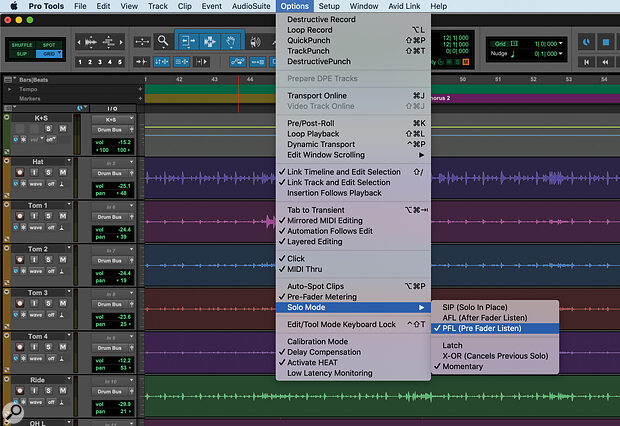Image resolution: width=620 pixels, height=426 pixels.
Task: Select Loop Record in Options menu
Action: [x=353, y=30]
